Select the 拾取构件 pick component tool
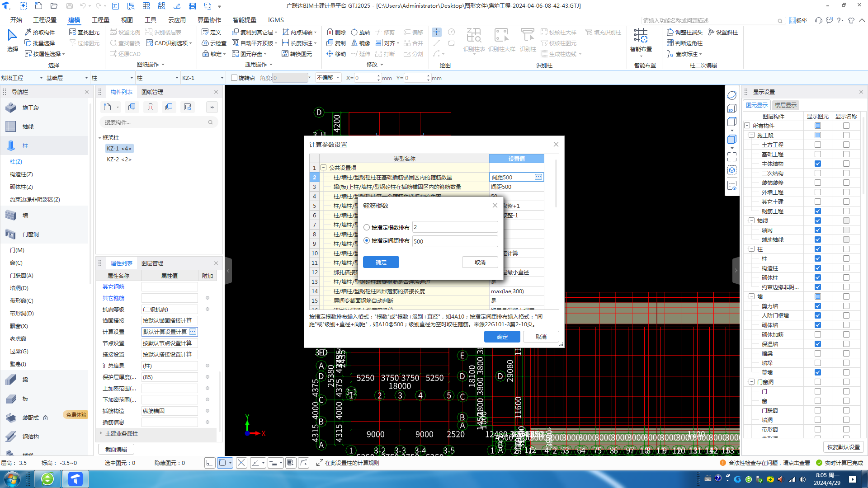 [x=40, y=32]
